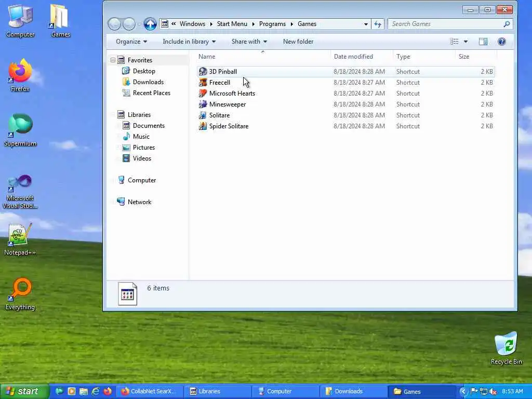The image size is (532, 399).
Task: Switch to CollabNet taskbar window
Action: coord(150,392)
